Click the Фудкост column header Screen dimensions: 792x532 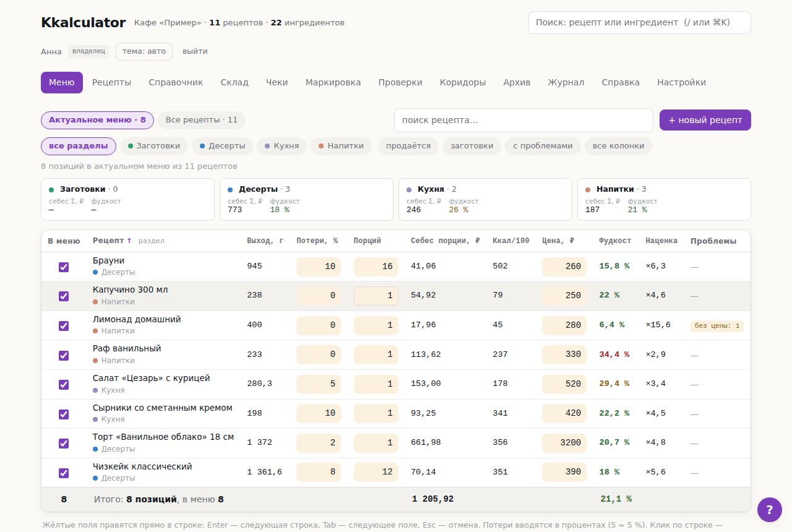tap(615, 241)
